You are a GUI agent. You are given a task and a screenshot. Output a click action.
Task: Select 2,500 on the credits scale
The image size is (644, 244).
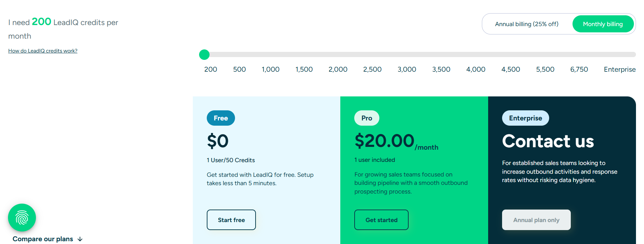pos(372,69)
